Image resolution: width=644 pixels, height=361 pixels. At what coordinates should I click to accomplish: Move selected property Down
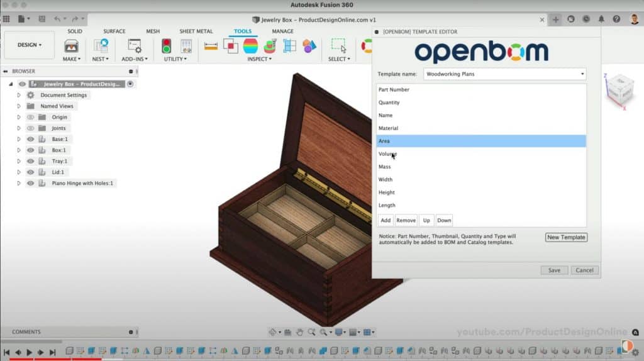[444, 221]
